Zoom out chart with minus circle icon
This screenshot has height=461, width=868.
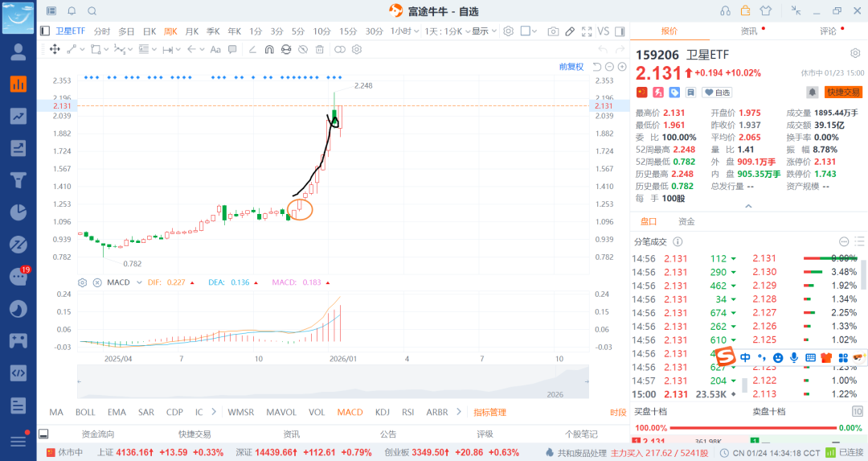pyautogui.click(x=609, y=67)
